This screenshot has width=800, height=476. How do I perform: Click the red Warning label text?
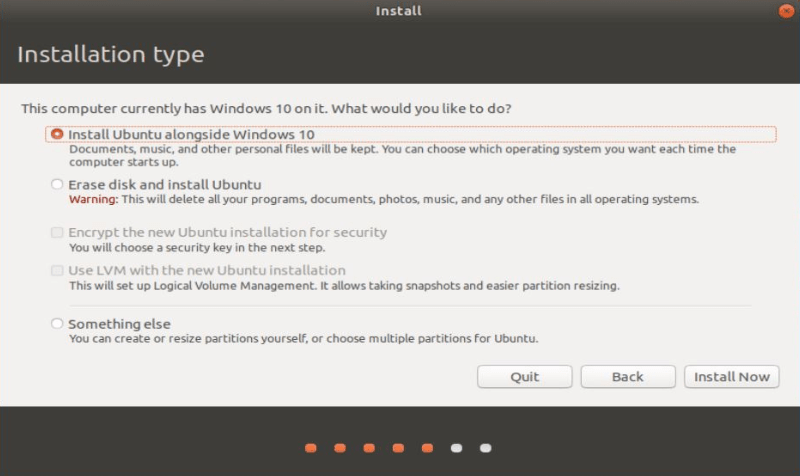click(93, 199)
